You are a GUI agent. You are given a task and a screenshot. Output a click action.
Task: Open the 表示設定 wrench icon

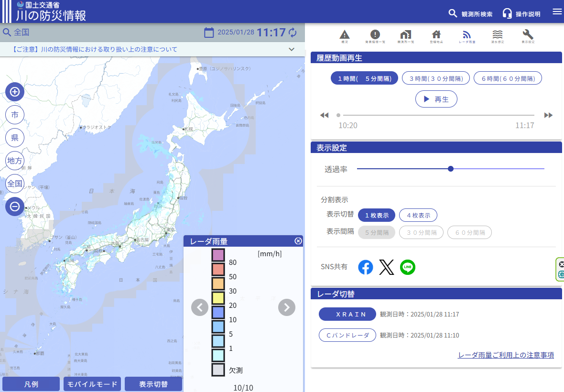[528, 36]
